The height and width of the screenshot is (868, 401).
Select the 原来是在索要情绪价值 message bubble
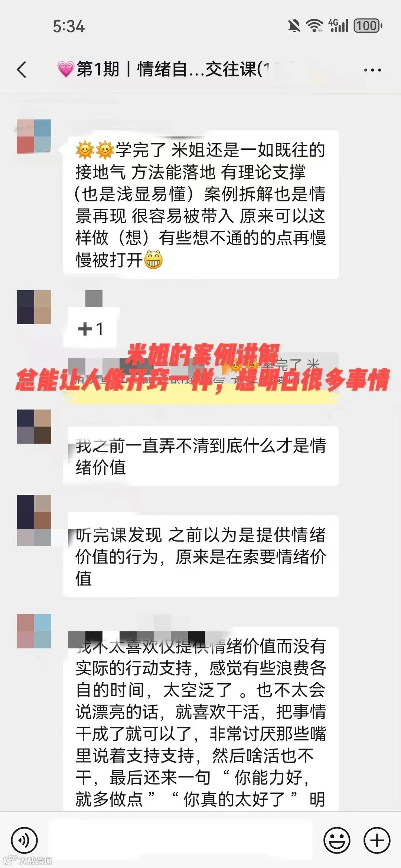200,556
